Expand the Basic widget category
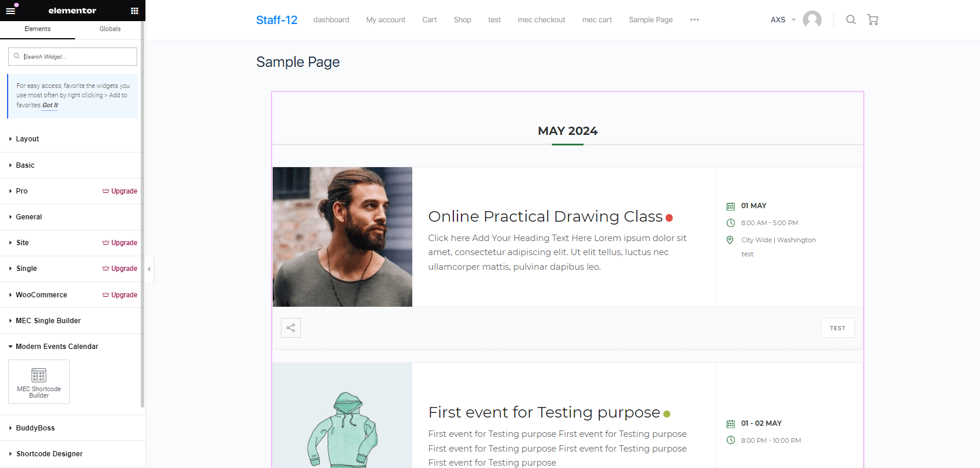Screen dimensions: 980x468 [x=25, y=165]
